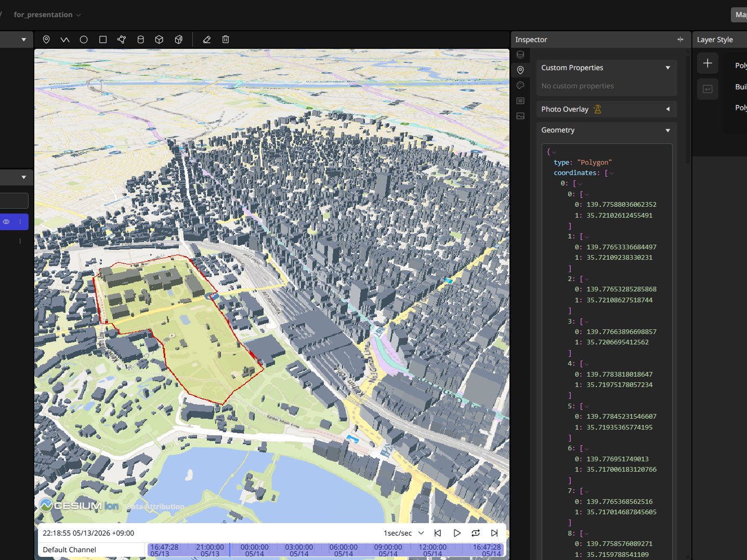The height and width of the screenshot is (560, 747).
Task: Collapse the Inspector panel with the collapse icon
Action: pyautogui.click(x=680, y=39)
